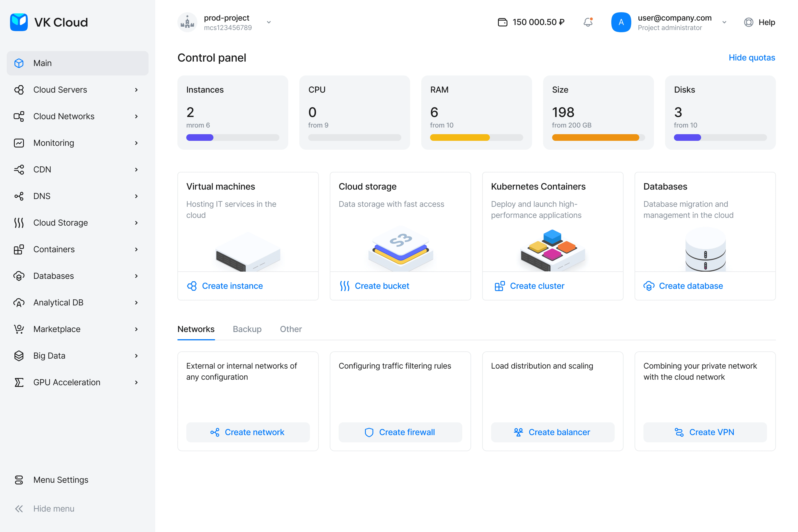Click the Analytical DB sidebar icon

pos(19,303)
